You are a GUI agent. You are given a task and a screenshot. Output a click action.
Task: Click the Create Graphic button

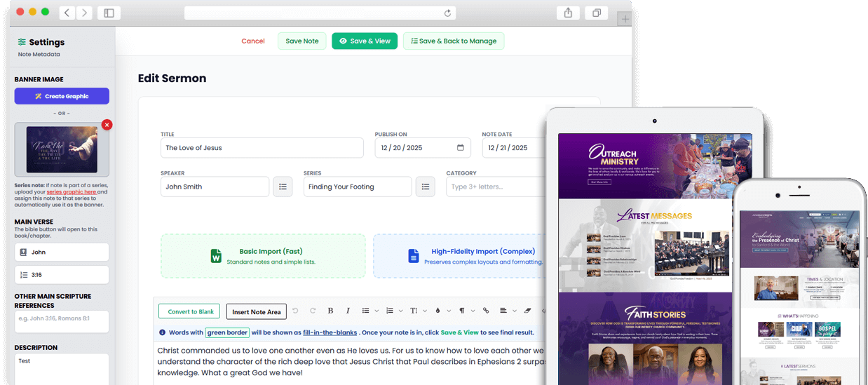coord(62,96)
